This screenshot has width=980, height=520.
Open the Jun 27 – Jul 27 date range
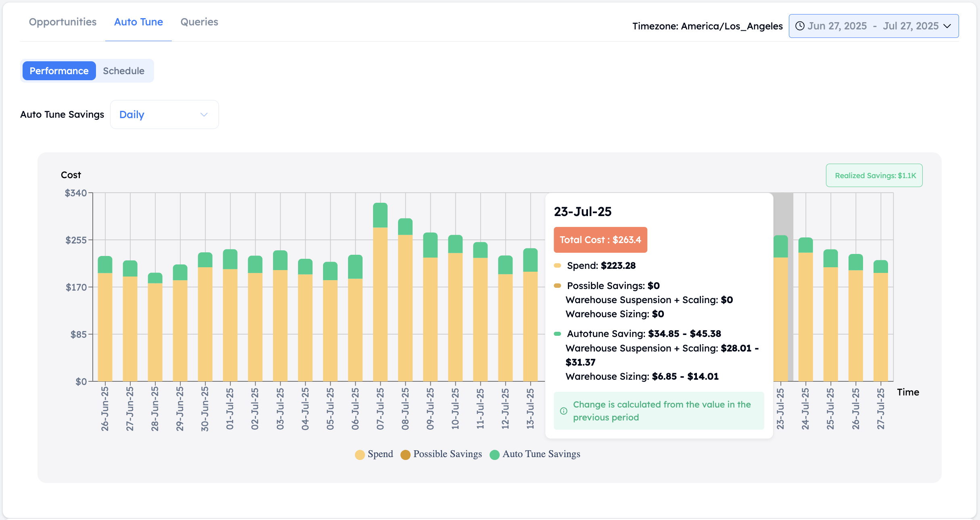pyautogui.click(x=874, y=26)
